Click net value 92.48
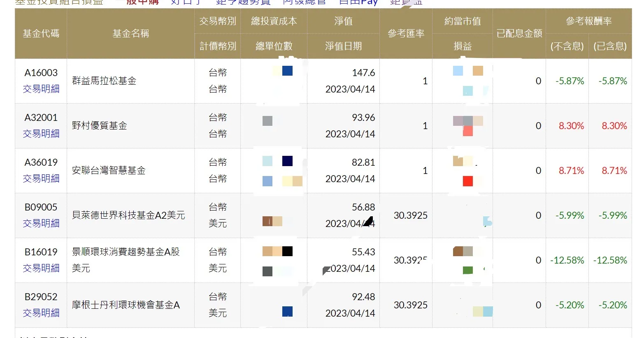Image resolution: width=644 pixels, height=338 pixels. [x=363, y=297]
